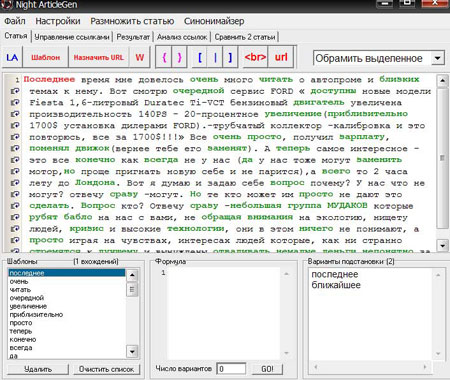
Task: Insert an opening curly brace
Action: click(164, 57)
